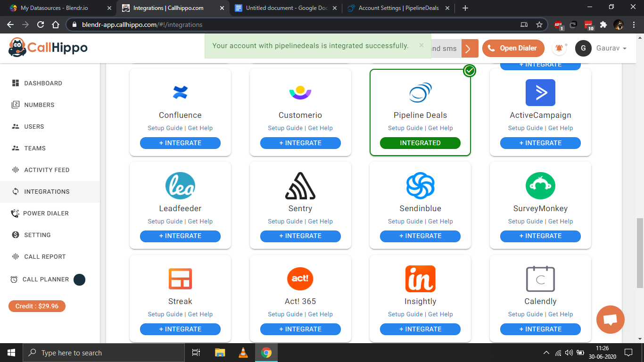Click the Insightly logo icon
Image resolution: width=644 pixels, height=362 pixels.
pyautogui.click(x=420, y=279)
